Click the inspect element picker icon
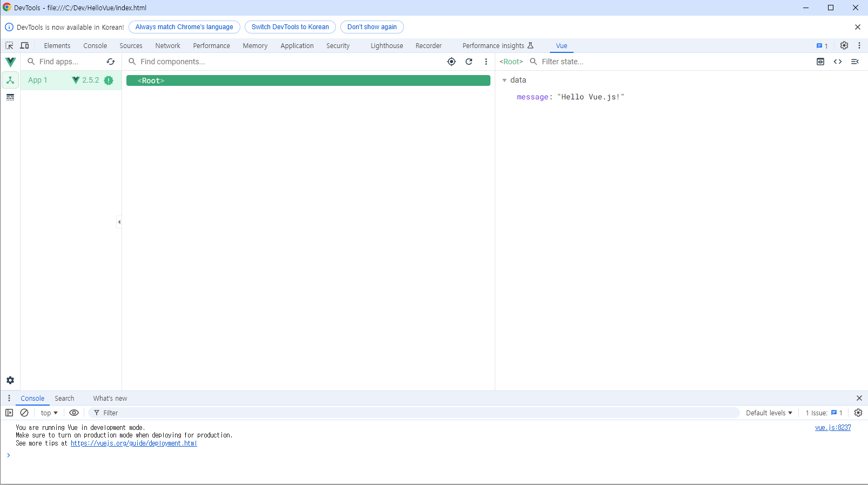This screenshot has width=868, height=485. pos(9,45)
